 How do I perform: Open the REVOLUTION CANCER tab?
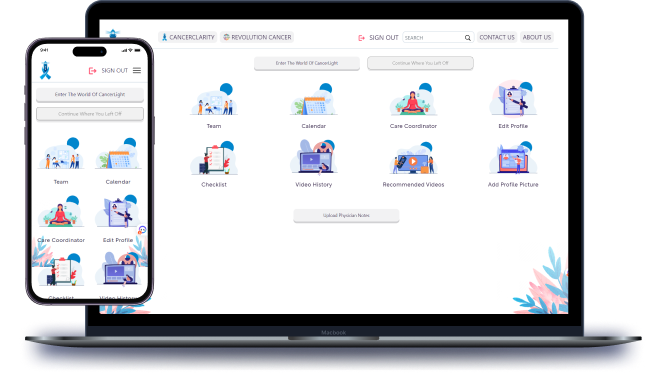tap(257, 37)
